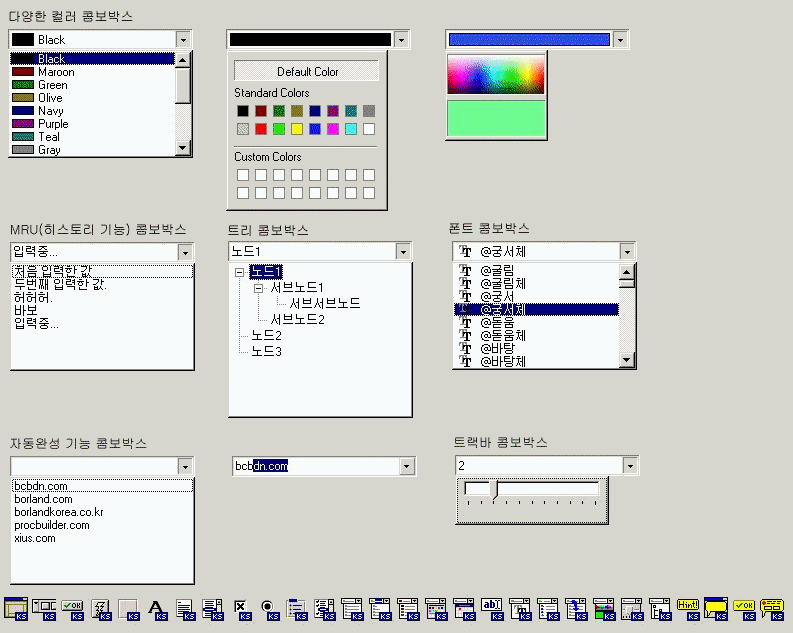Click the lightning bolt component icon

[x=100, y=607]
